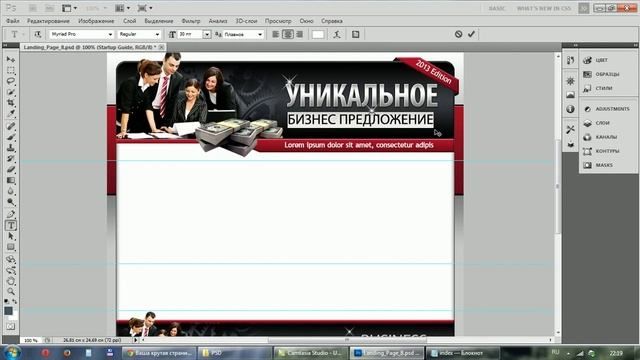This screenshot has height=360, width=640.
Task: Open the Файл menu
Action: (x=13, y=21)
